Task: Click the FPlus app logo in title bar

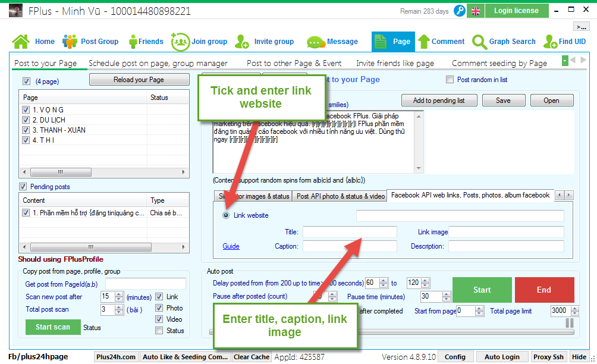Action: tap(15, 11)
